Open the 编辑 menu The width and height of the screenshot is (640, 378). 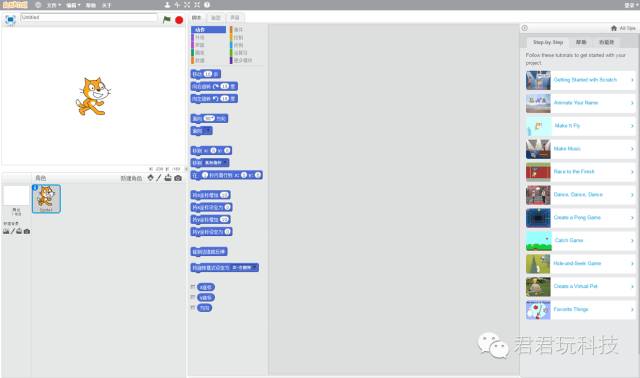coord(73,5)
